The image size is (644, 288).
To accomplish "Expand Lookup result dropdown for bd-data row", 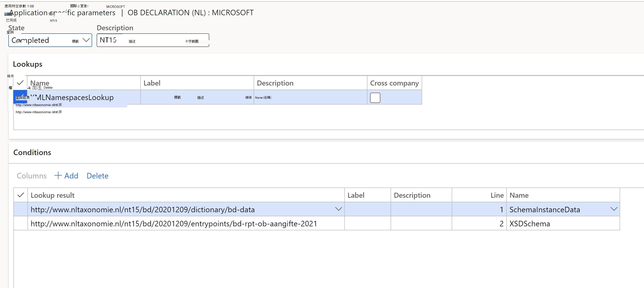I will 338,209.
